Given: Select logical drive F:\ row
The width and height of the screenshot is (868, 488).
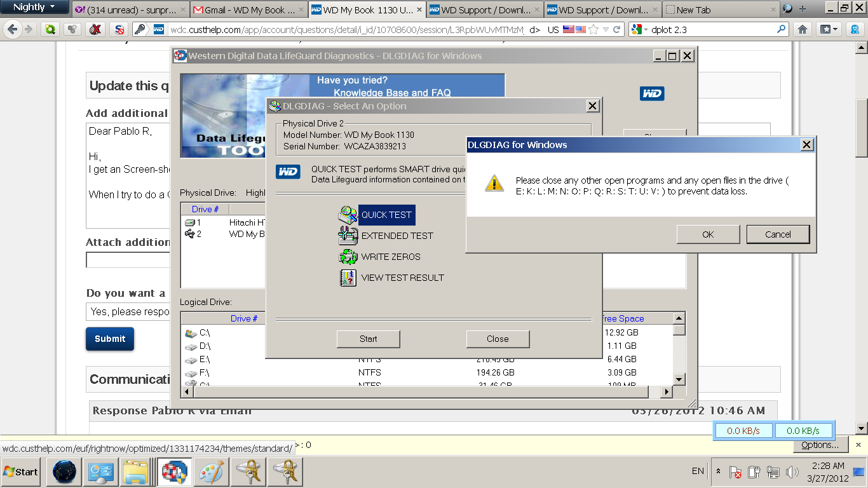Looking at the screenshot, I should tap(428, 372).
